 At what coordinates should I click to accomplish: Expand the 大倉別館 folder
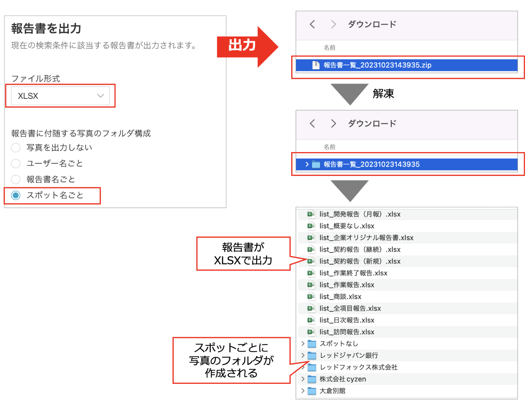point(303,391)
